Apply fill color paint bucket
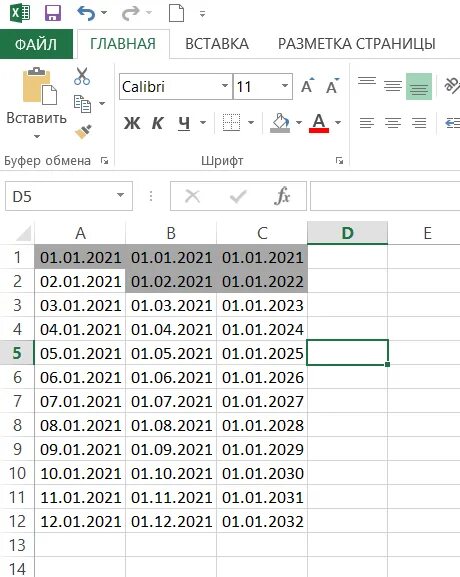 [x=280, y=122]
